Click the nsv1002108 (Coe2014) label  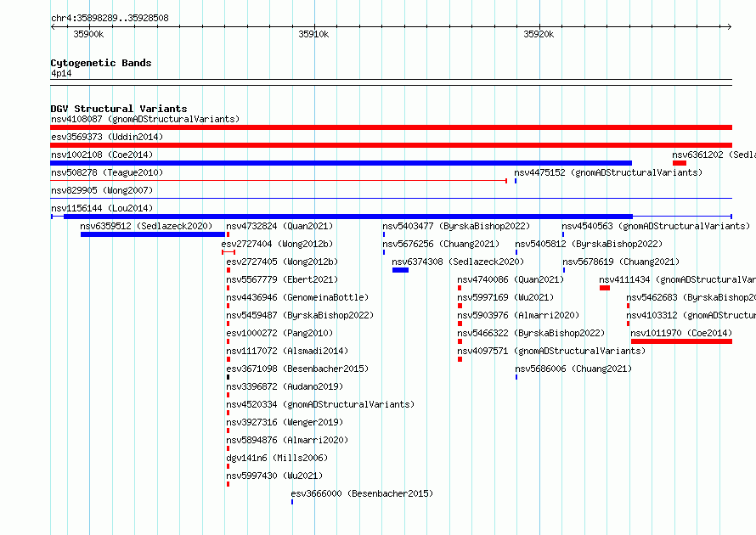tap(102, 155)
